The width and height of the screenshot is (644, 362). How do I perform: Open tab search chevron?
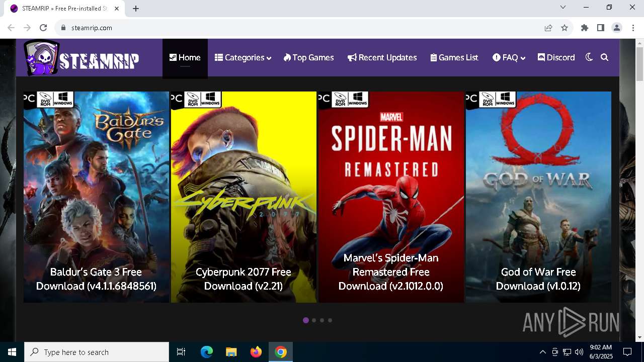pyautogui.click(x=563, y=8)
